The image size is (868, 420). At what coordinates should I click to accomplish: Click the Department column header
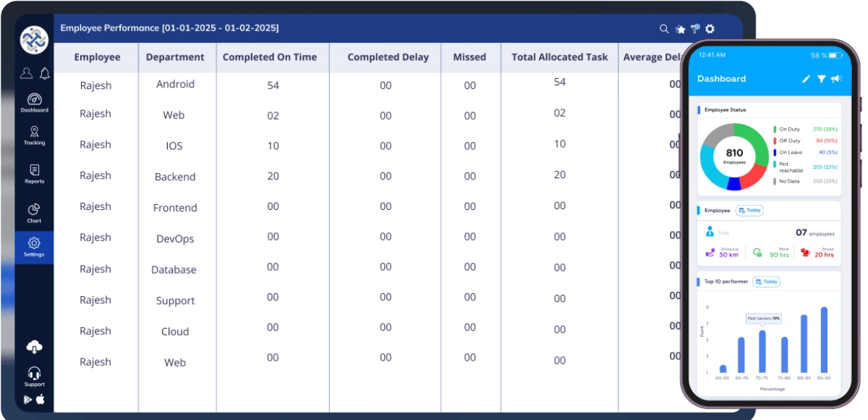point(175,57)
